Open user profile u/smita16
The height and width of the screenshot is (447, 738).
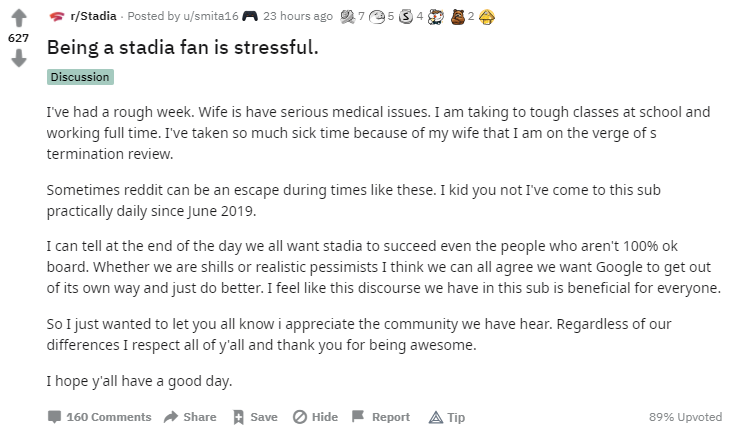(x=211, y=16)
